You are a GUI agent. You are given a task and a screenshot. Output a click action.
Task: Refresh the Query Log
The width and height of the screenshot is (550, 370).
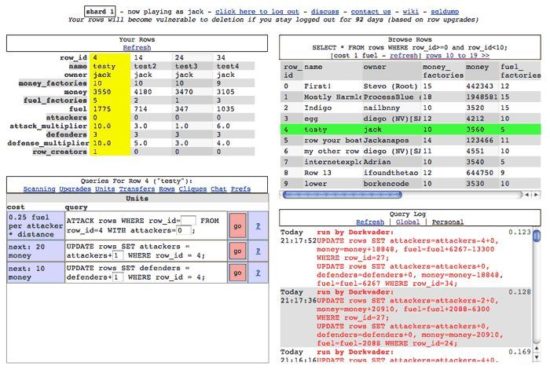tap(370, 222)
